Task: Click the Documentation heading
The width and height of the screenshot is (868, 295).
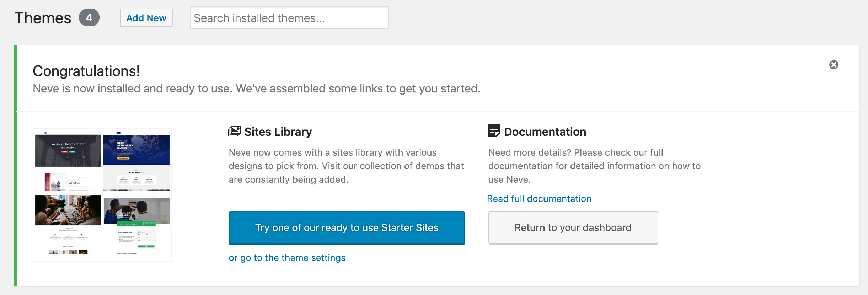Action: click(545, 132)
